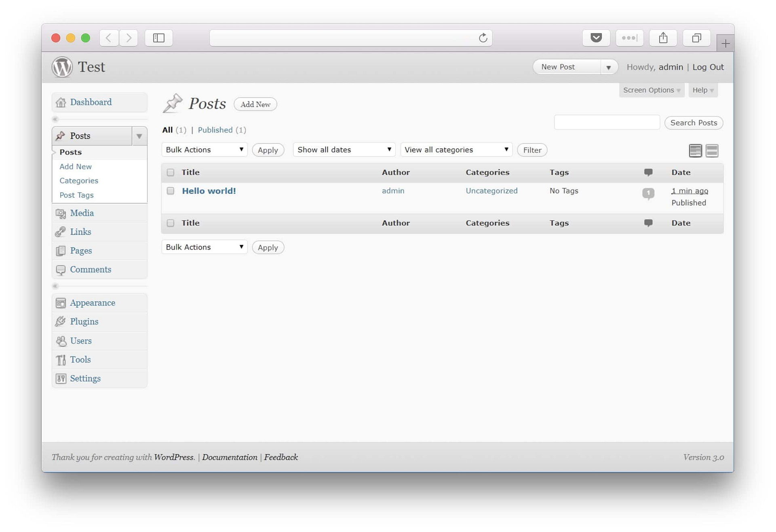Toggle browser sidebar icon
This screenshot has width=776, height=532.
click(159, 38)
